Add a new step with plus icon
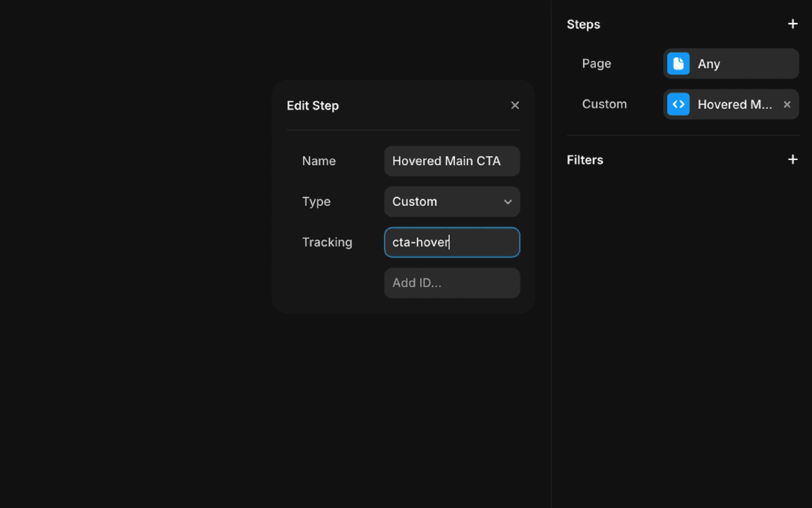This screenshot has height=508, width=812. 793,24
